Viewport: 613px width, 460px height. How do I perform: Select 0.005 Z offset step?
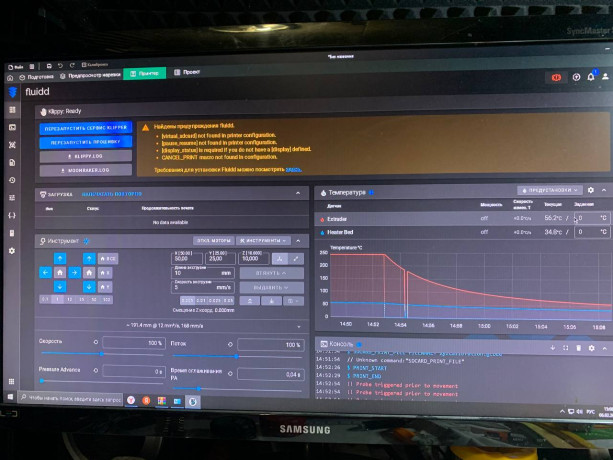(188, 300)
